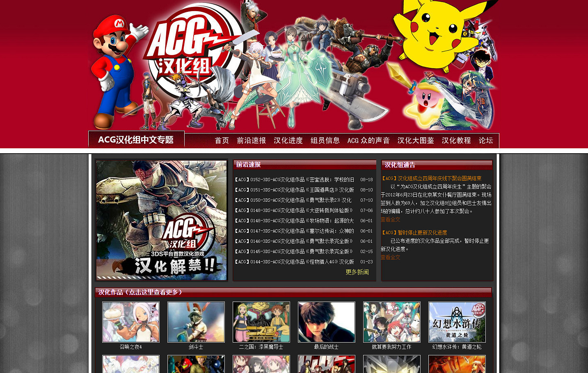Open the 二之国：漆黑魔导士 thumbnail
This screenshot has height=373, width=588.
click(261, 322)
